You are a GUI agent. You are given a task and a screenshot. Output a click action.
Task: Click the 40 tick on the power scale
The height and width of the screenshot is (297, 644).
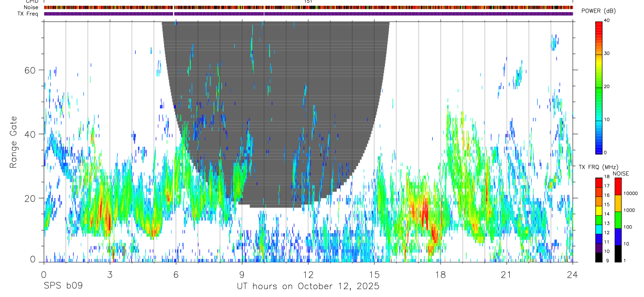pos(606,20)
